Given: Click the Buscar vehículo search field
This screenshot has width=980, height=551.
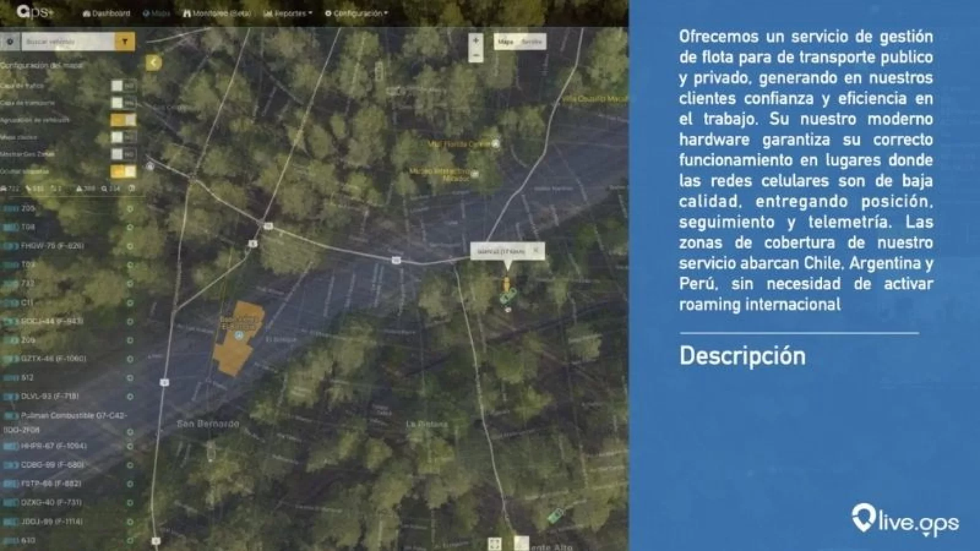Looking at the screenshot, I should (x=67, y=42).
